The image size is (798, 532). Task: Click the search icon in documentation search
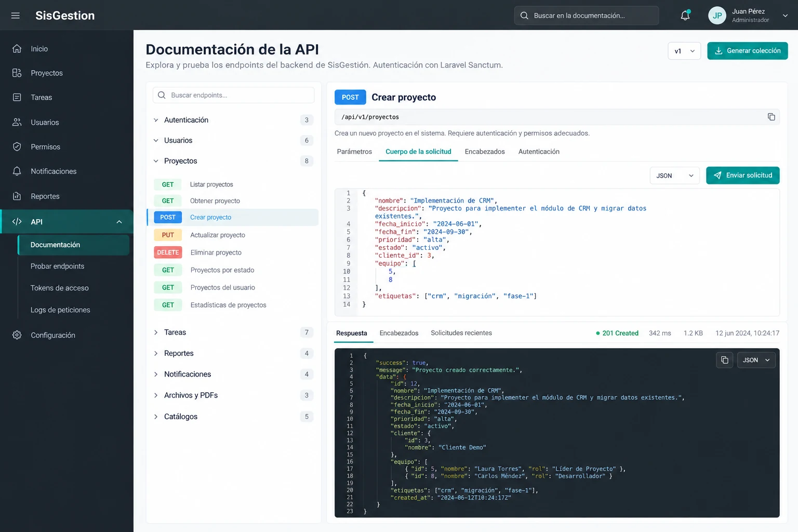524,16
